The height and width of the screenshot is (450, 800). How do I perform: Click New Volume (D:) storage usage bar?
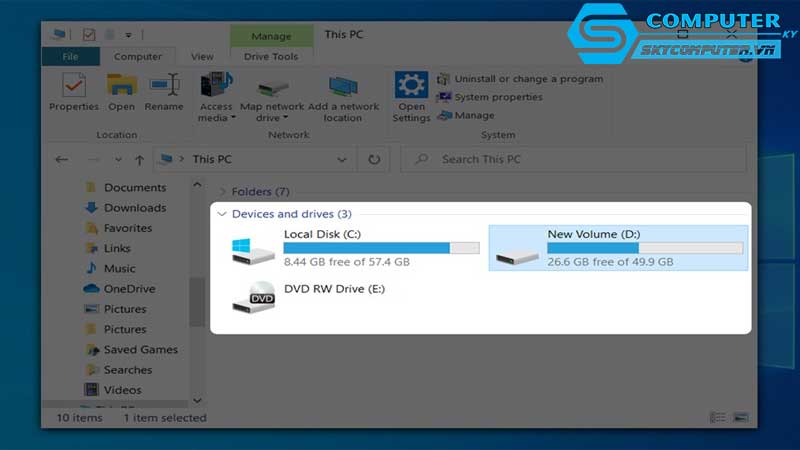pyautogui.click(x=644, y=247)
